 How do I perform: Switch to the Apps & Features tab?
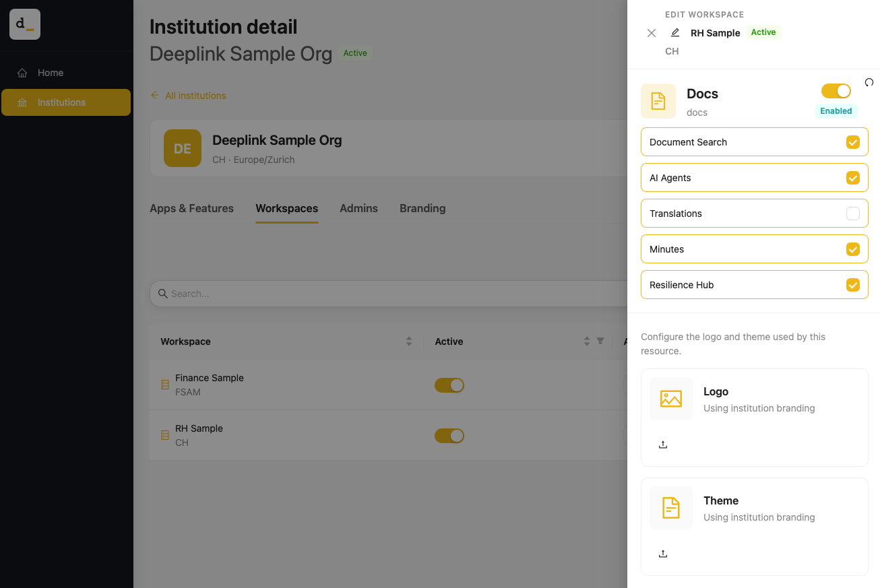tap(191, 208)
